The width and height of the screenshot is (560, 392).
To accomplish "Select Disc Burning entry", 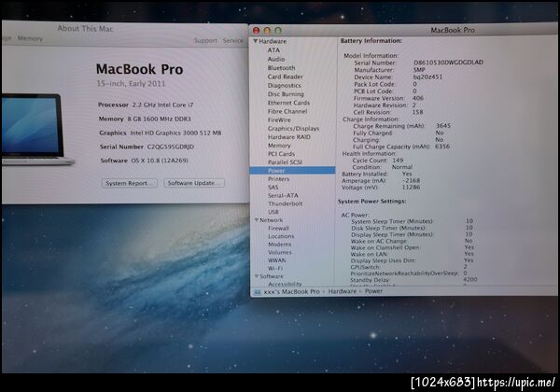I will tap(286, 94).
